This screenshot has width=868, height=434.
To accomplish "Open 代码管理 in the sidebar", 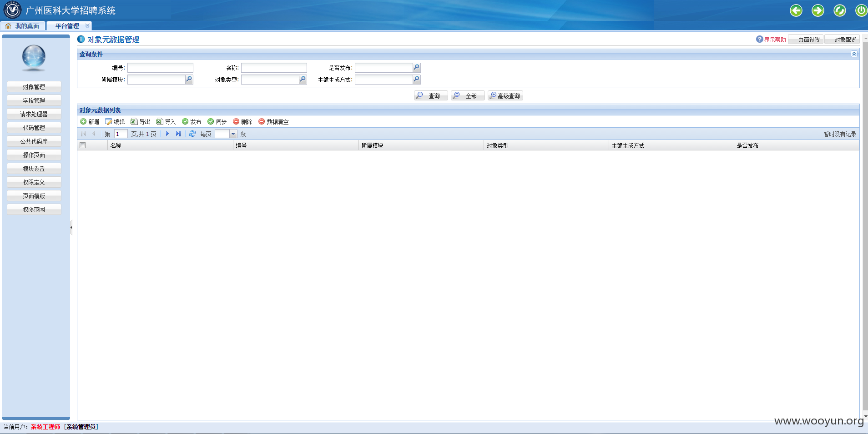I will click(x=34, y=128).
